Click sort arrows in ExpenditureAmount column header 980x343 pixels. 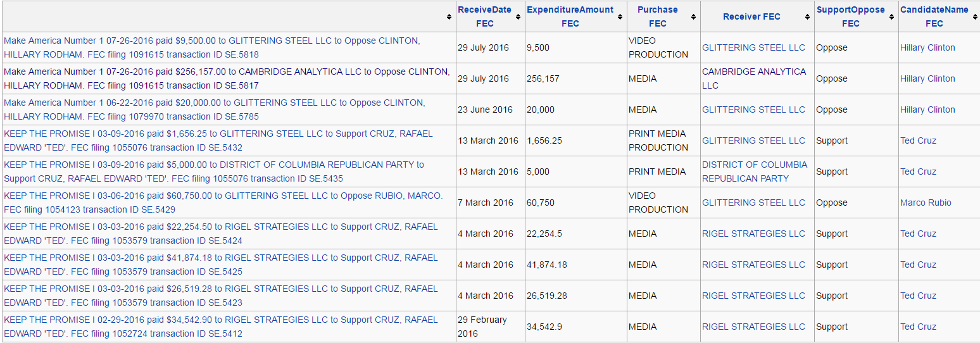click(620, 17)
